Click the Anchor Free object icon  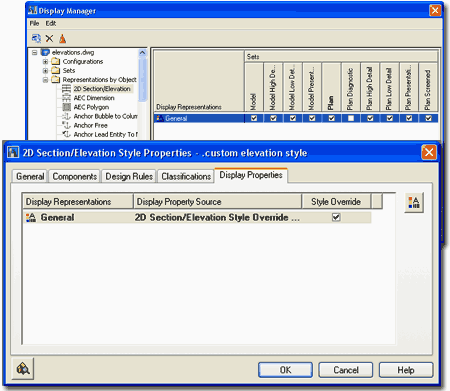67,125
